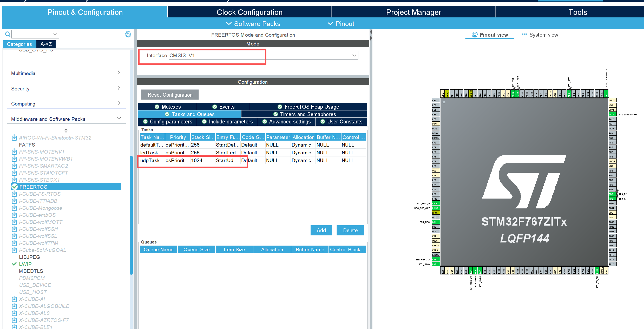Screen dimensions: 644x329
Task: Open the Advanced settings tab
Action: pyautogui.click(x=286, y=122)
